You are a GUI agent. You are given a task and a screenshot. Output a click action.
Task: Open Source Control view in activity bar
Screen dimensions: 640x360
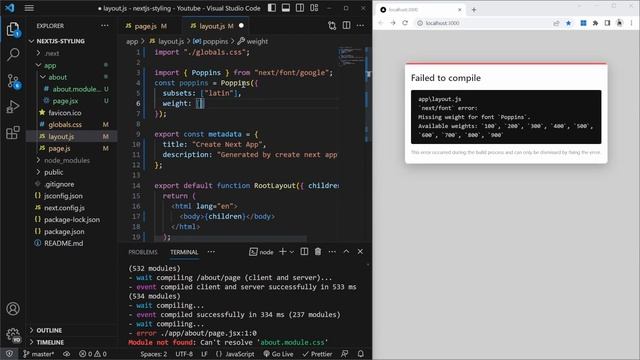13,81
